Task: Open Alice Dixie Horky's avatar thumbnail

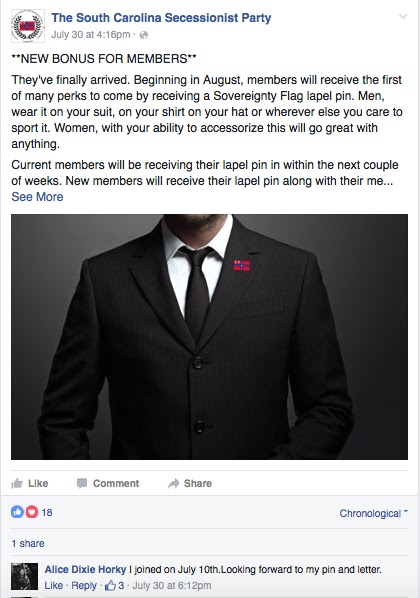Action: click(x=24, y=576)
